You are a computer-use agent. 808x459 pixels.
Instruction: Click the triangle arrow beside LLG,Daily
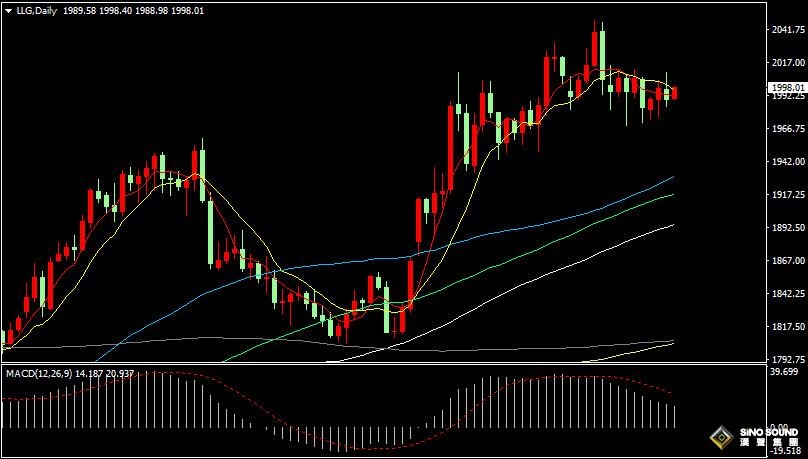click(8, 10)
